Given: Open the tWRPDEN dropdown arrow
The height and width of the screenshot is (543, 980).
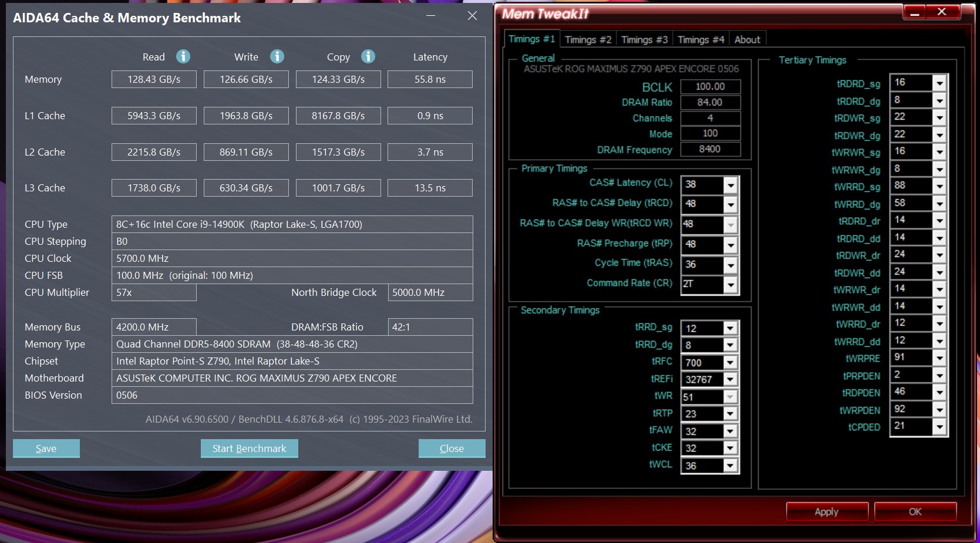Looking at the screenshot, I should [x=939, y=410].
